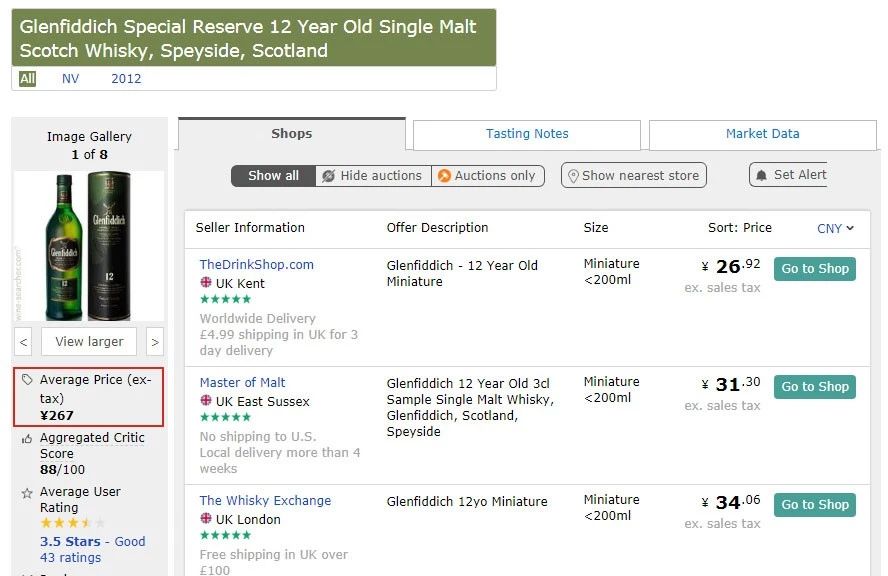Screen dimensions: 888x576
Task: Toggle Auctions only filter
Action: tap(488, 176)
